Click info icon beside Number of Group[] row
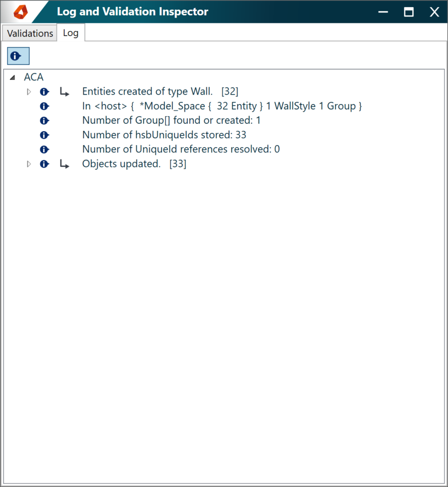Screen dimensions: 448x487 point(44,120)
